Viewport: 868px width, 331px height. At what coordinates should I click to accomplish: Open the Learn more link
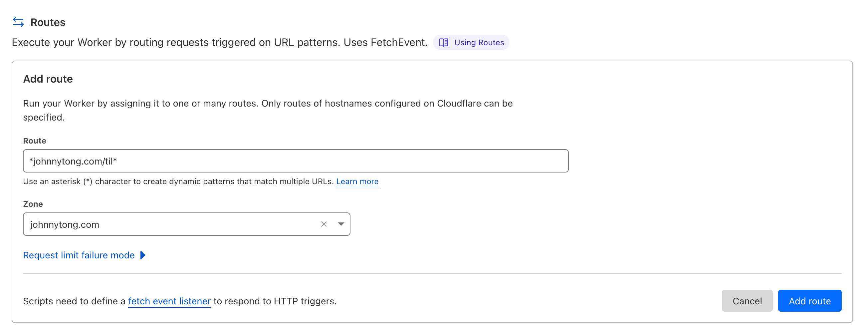[x=357, y=181]
